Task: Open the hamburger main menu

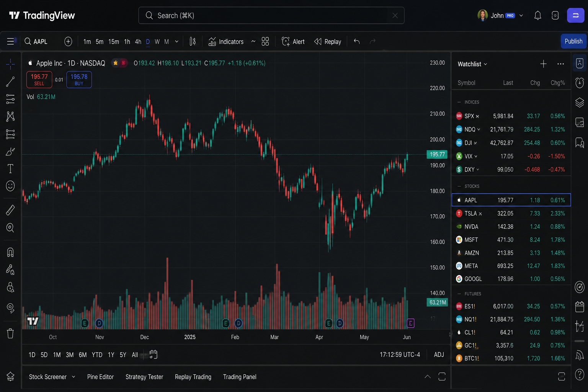Action: tap(10, 41)
